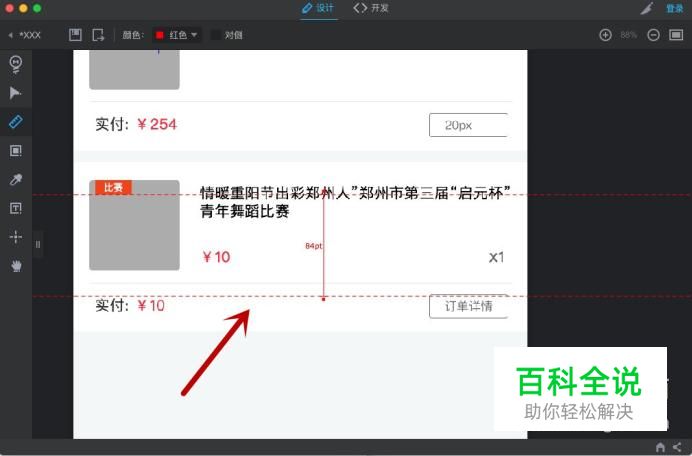Screen dimensions: 692x456
Task: Select the region size annotation tool
Action: [x=16, y=151]
